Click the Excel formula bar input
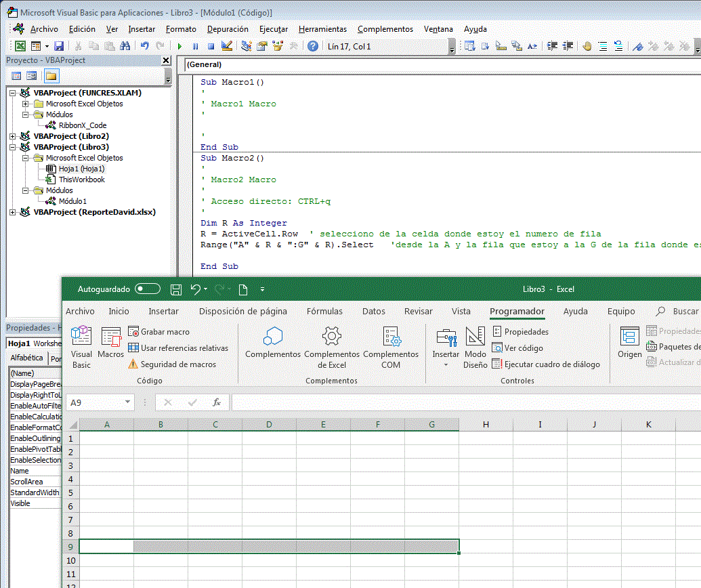Viewport: 701px width, 588px height. point(466,402)
